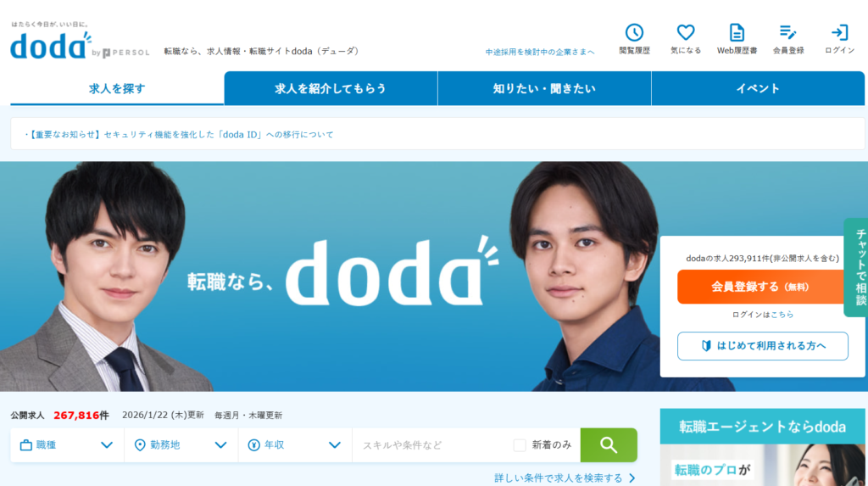This screenshot has width=868, height=486.
Task: Click the 会員登録 pencil-list icon
Action: [787, 32]
